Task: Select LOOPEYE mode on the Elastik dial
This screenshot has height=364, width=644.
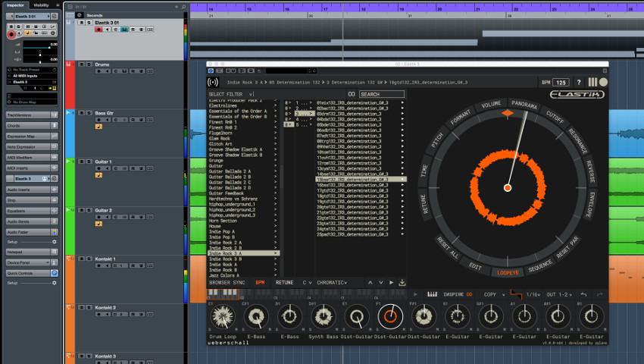Action: tap(508, 272)
